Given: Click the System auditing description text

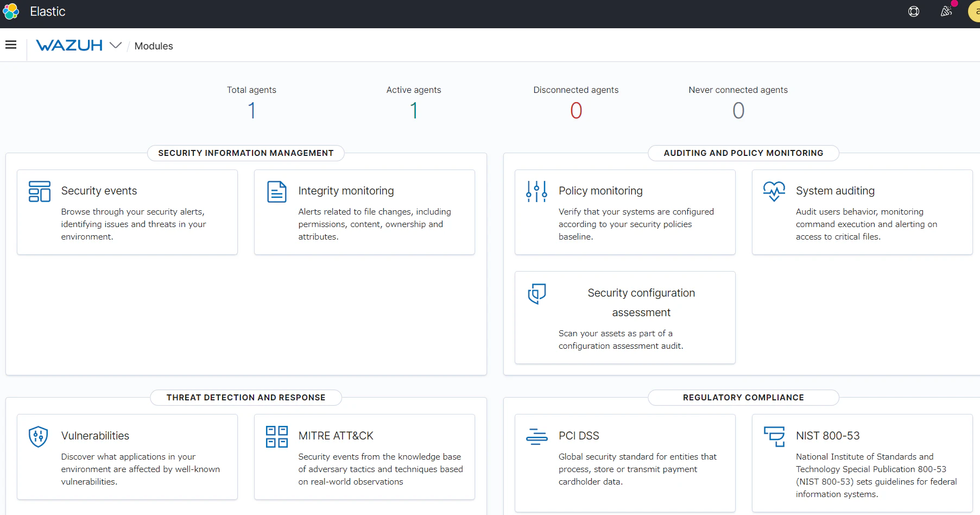Looking at the screenshot, I should (x=867, y=224).
